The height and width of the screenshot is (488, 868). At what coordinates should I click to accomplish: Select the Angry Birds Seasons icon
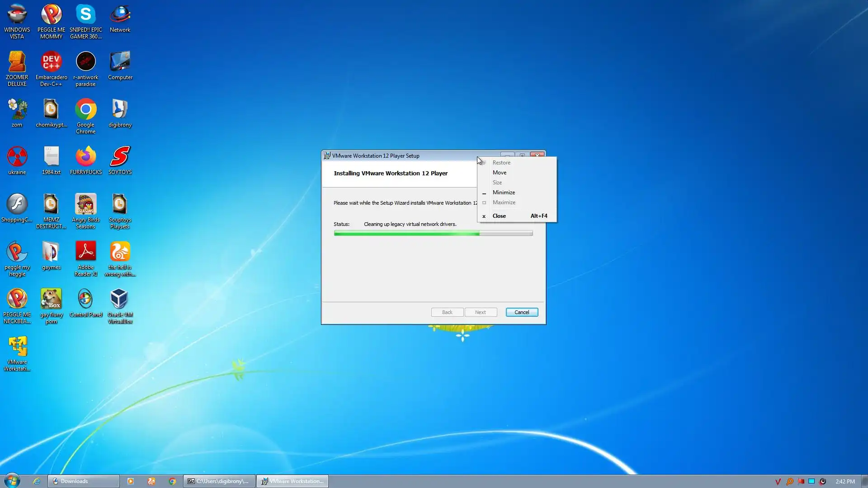pos(85,204)
